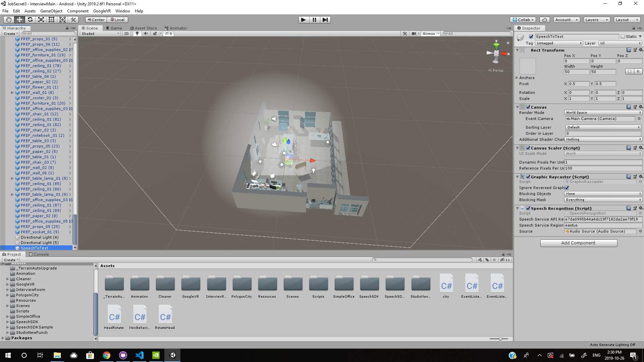Image resolution: width=644 pixels, height=362 pixels.
Task: Expand the GoogleVR folder in project tree
Action: (x=8, y=284)
